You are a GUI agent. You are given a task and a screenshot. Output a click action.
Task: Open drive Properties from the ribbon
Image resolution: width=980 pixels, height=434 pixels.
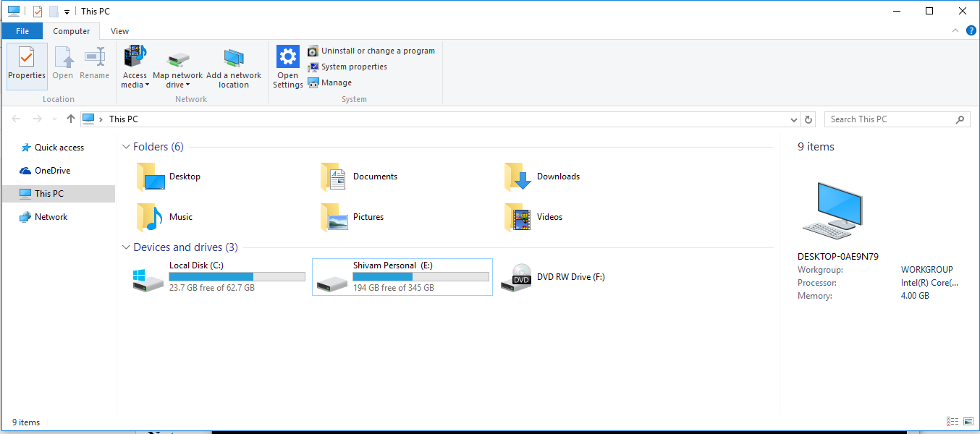pyautogui.click(x=26, y=65)
